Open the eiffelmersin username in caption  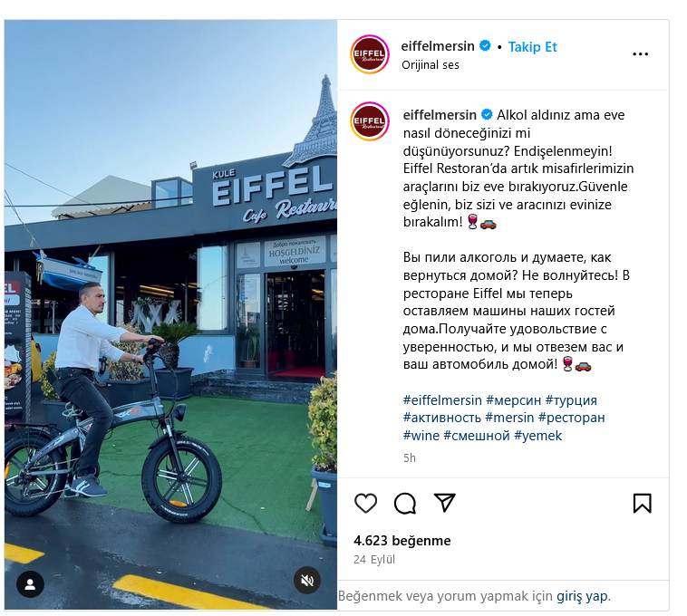coord(440,115)
